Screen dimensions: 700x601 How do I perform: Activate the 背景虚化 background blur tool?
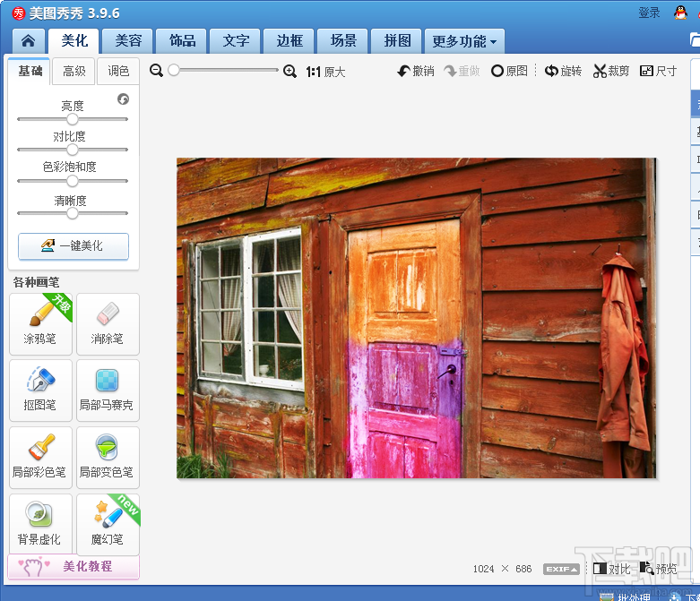coord(40,524)
